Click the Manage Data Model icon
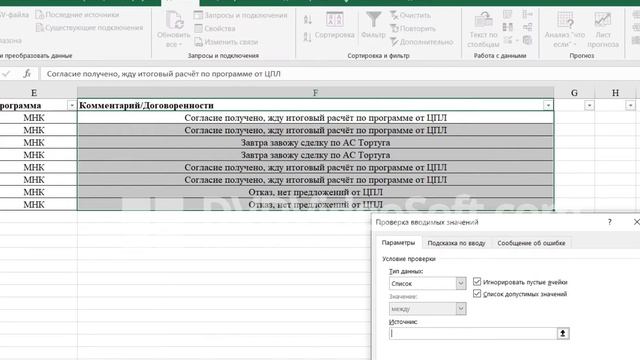640x360 pixels. coord(527,40)
